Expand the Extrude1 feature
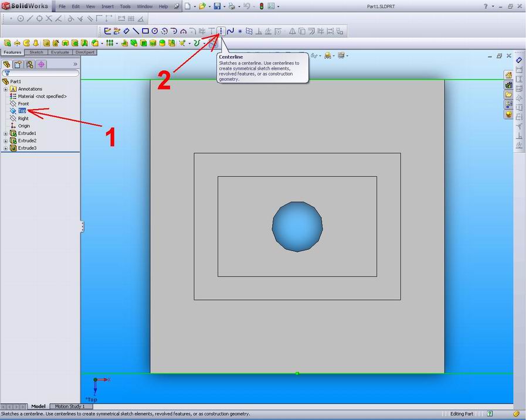Image resolution: width=526 pixels, height=420 pixels. pos(5,133)
